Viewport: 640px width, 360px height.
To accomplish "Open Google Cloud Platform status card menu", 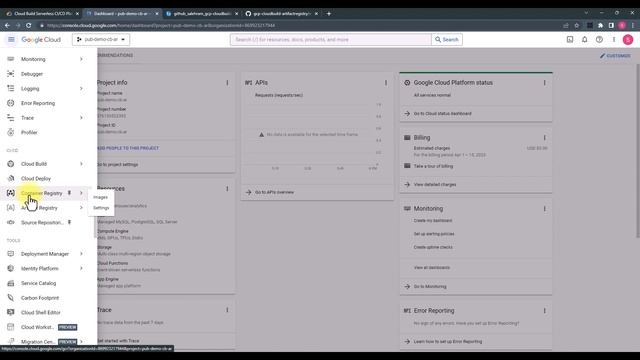I will (544, 83).
